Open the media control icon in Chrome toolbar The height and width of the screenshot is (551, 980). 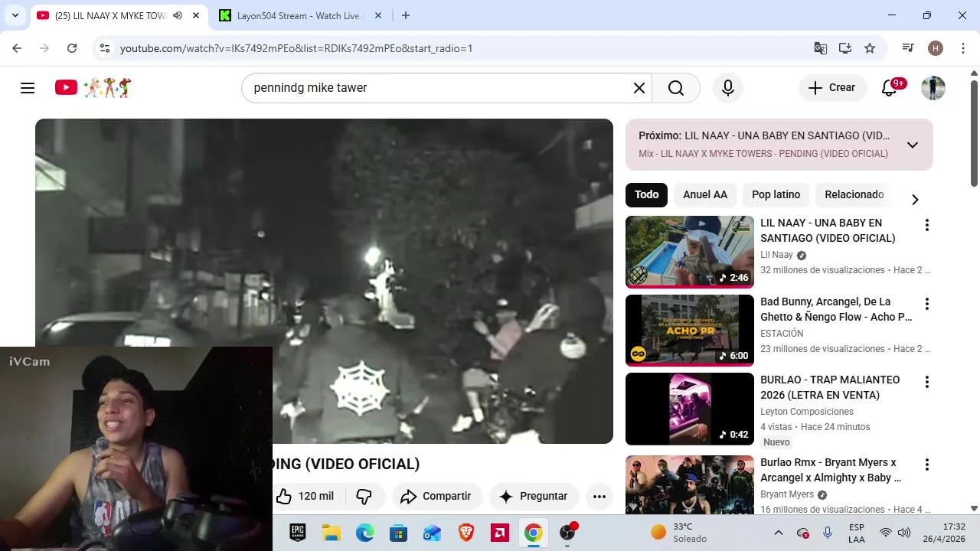pos(908,48)
